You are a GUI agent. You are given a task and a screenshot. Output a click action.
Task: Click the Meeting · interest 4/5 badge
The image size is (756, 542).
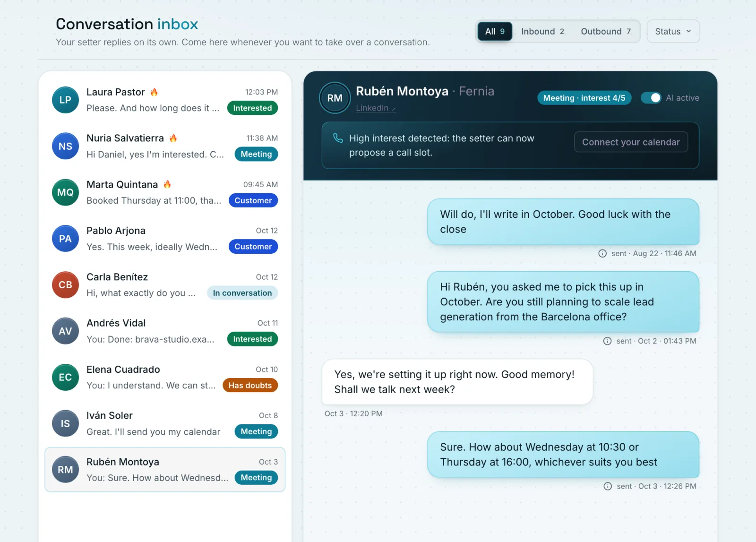point(584,98)
